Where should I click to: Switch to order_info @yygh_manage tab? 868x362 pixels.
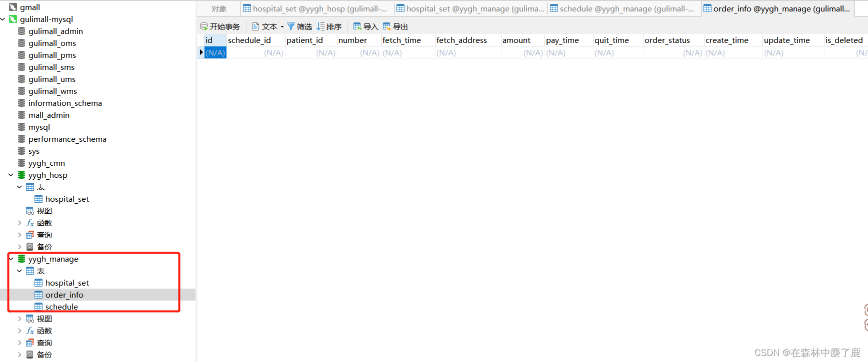[778, 8]
